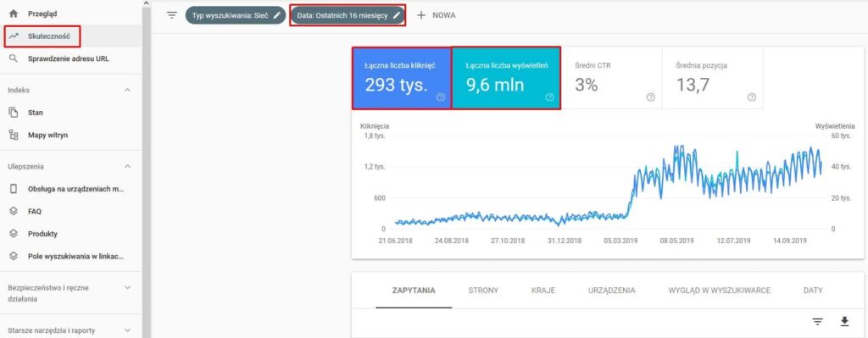
Task: Toggle the Łączna liczba kliknięć metric card
Action: pyautogui.click(x=401, y=77)
